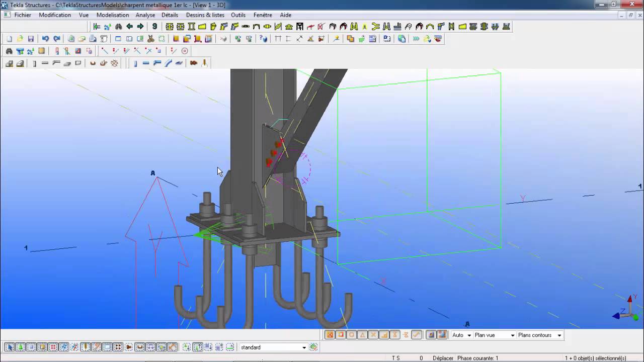Open the Fichier menu

(x=23, y=15)
